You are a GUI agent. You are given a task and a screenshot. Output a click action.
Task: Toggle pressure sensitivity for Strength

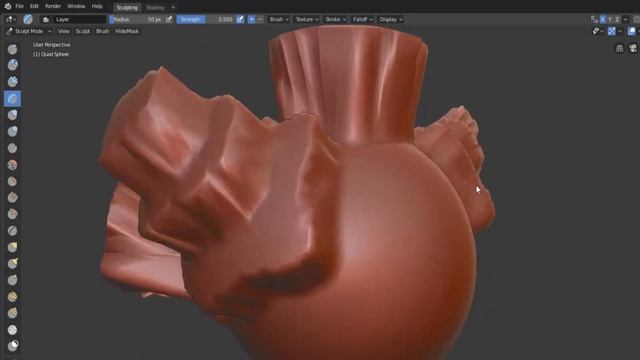(x=240, y=19)
